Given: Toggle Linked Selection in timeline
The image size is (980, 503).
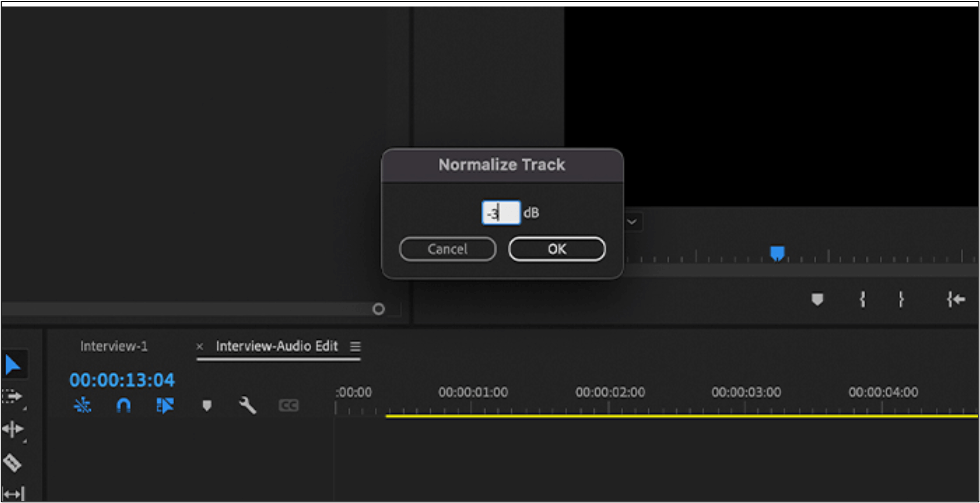Looking at the screenshot, I should click(x=165, y=406).
